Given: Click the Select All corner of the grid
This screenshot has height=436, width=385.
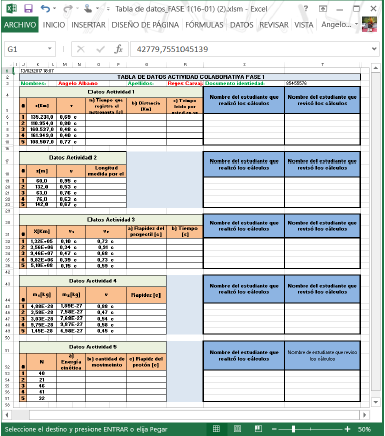Looking at the screenshot, I should click(7, 64).
